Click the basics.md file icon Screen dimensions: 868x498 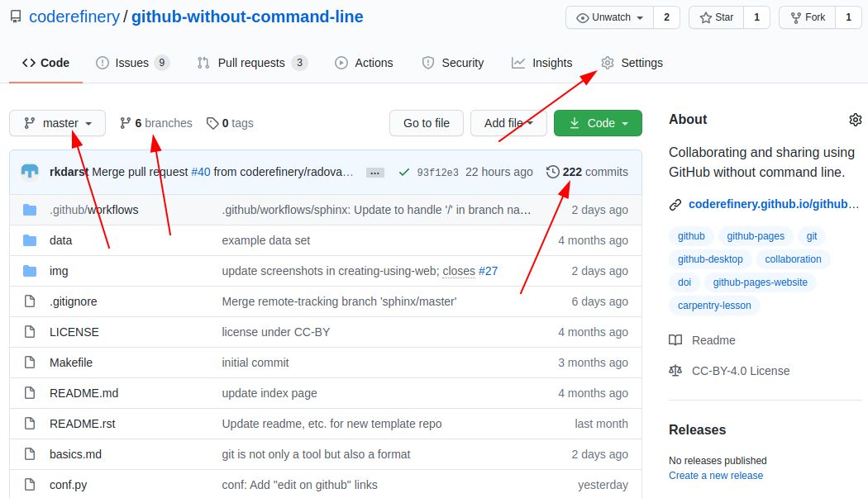click(x=30, y=453)
